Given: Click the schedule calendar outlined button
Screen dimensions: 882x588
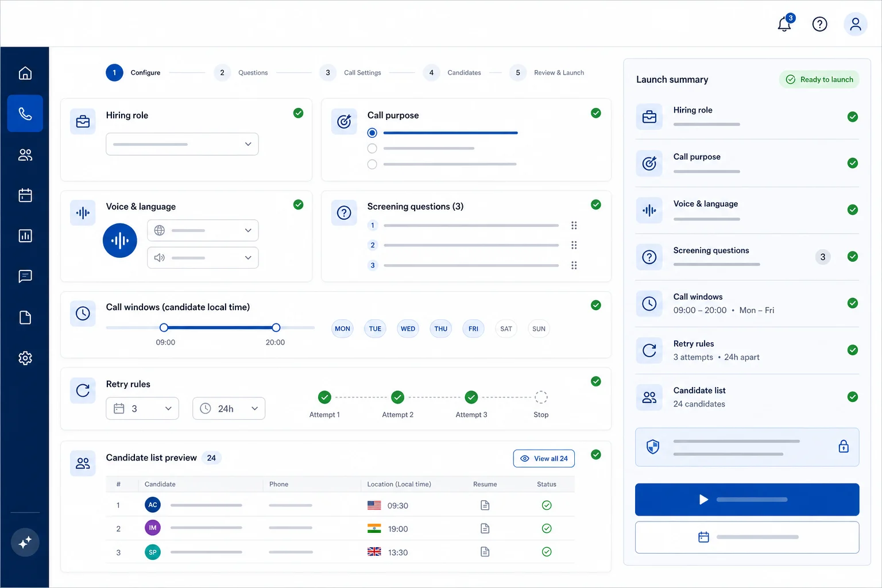Looking at the screenshot, I should (x=747, y=537).
